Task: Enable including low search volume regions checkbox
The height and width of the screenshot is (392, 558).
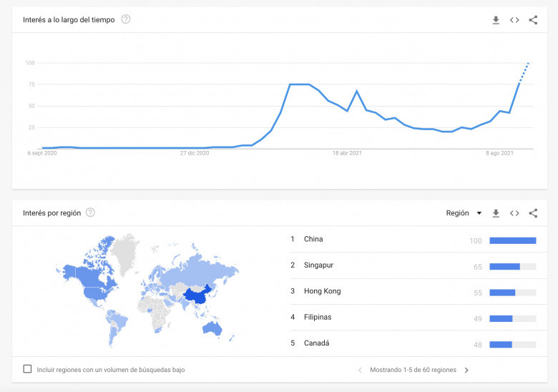Action: [27, 369]
